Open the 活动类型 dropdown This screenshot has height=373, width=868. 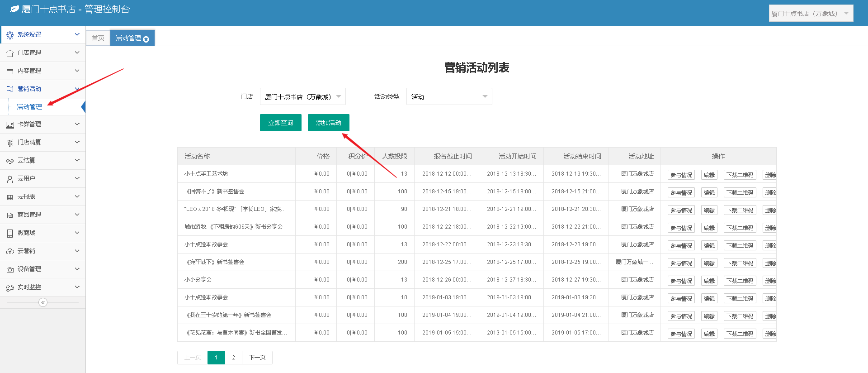[449, 96]
